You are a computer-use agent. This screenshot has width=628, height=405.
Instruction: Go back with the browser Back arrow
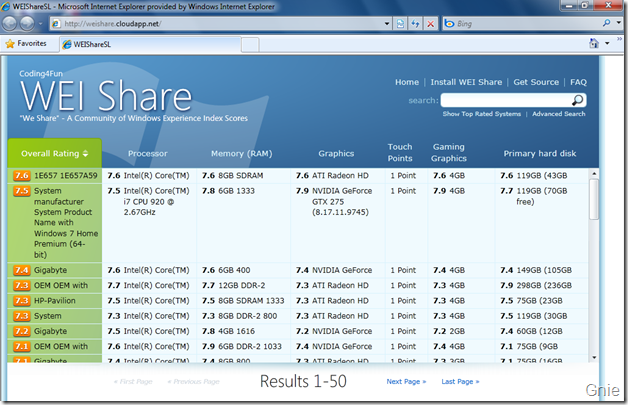[x=9, y=24]
